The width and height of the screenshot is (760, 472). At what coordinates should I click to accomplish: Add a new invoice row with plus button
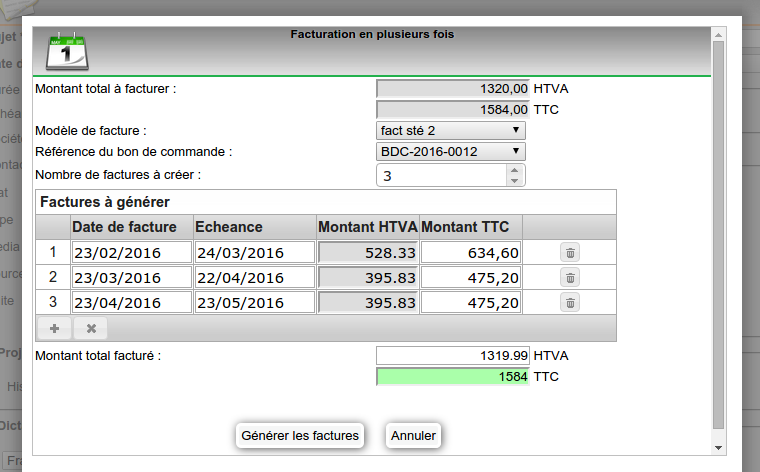coord(54,329)
